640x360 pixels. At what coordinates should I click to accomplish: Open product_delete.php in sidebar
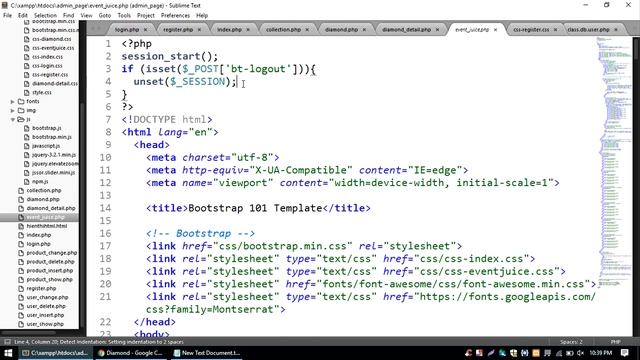(x=50, y=262)
